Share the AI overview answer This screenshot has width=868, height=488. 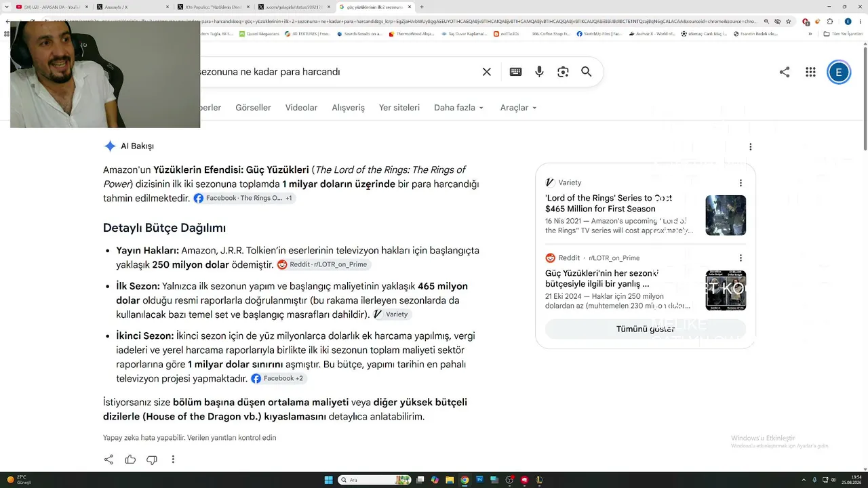coord(108,460)
